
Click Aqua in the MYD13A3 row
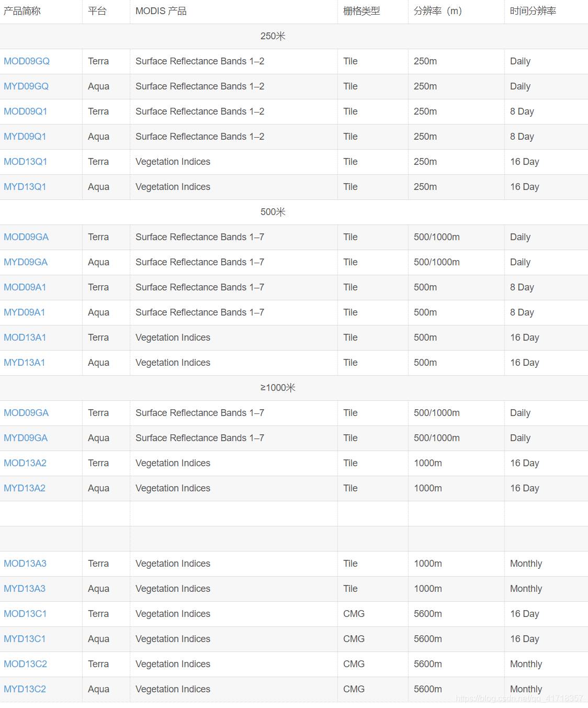[99, 589]
